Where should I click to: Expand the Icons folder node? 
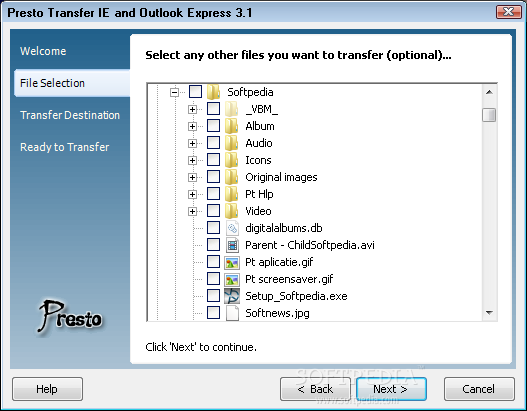tap(192, 160)
